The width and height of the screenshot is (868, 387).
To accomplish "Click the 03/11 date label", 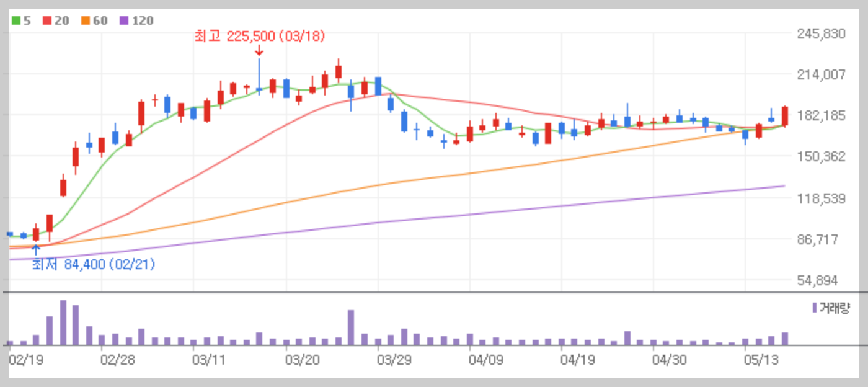I will point(208,359).
